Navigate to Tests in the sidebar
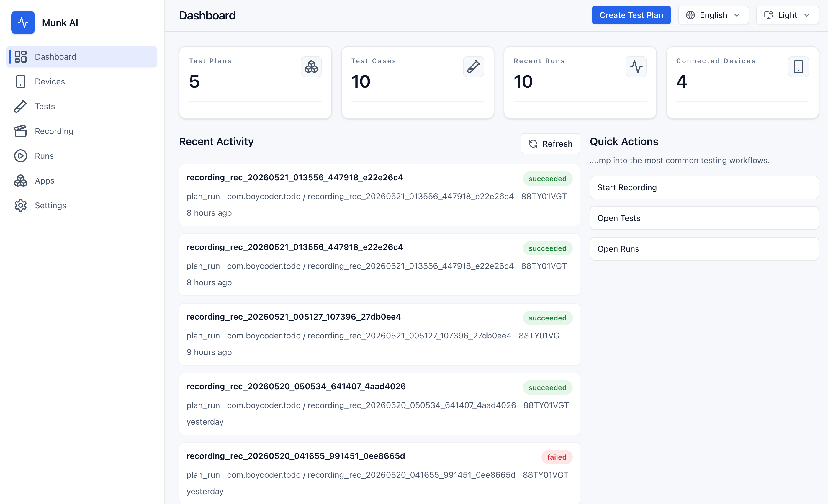Screen dimensions: 828x504 click(82, 106)
